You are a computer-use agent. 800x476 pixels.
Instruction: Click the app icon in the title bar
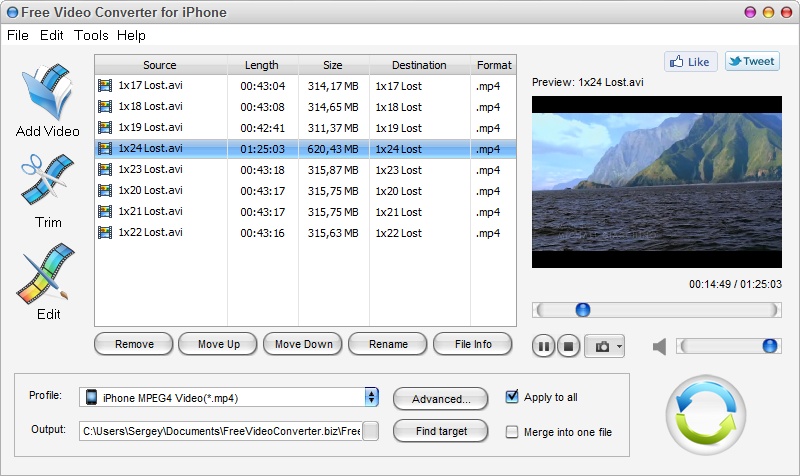coord(12,12)
